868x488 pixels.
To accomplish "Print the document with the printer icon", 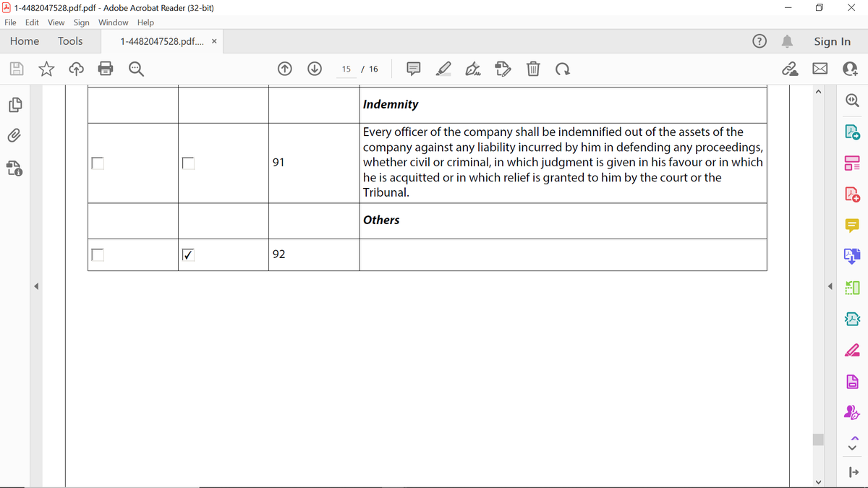I will pyautogui.click(x=106, y=69).
